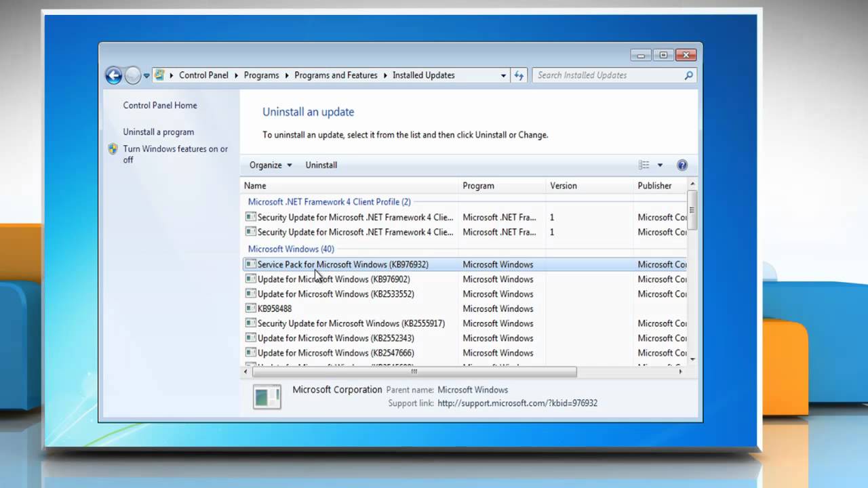
Task: Open the Organize menu
Action: pyautogui.click(x=271, y=165)
